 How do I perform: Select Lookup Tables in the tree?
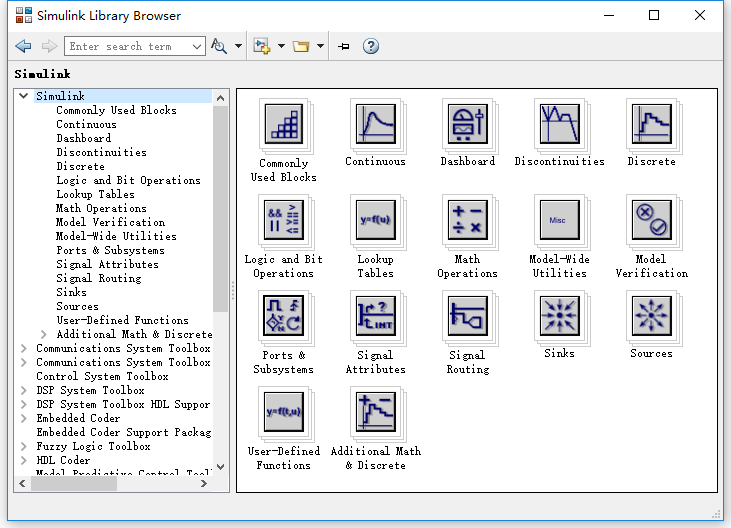coord(95,194)
